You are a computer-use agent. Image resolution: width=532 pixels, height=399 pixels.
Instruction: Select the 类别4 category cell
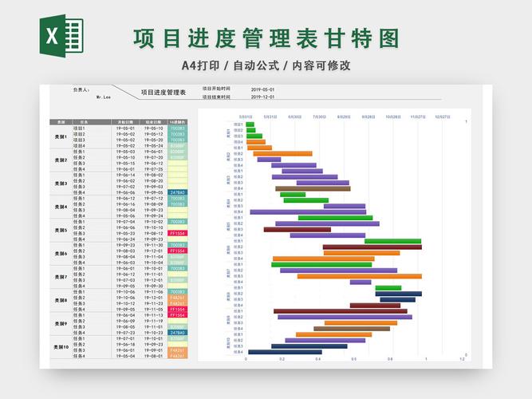coord(61,207)
